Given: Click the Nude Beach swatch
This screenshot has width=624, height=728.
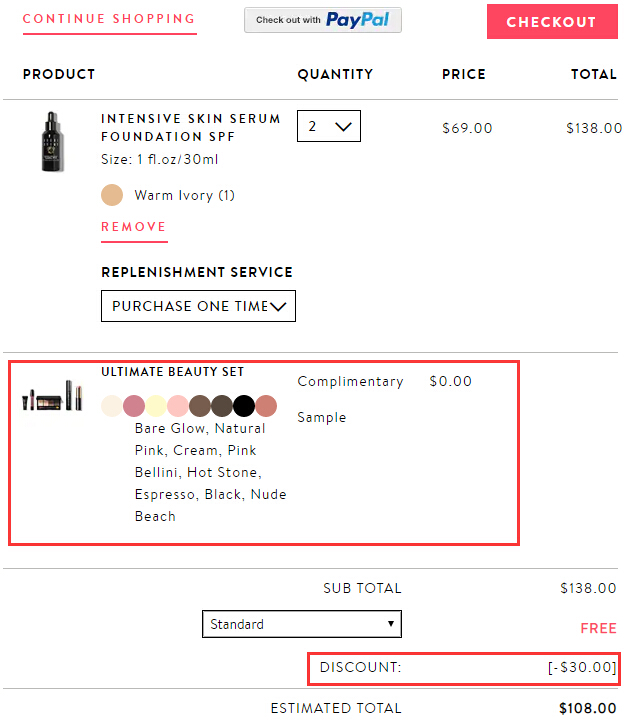Looking at the screenshot, I should pos(266,406).
